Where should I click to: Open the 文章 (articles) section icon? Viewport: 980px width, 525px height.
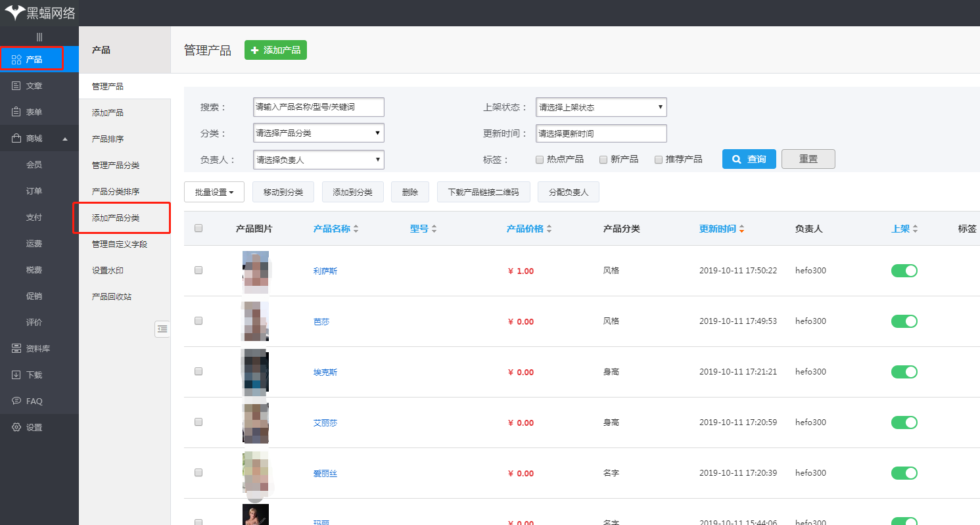tap(16, 85)
